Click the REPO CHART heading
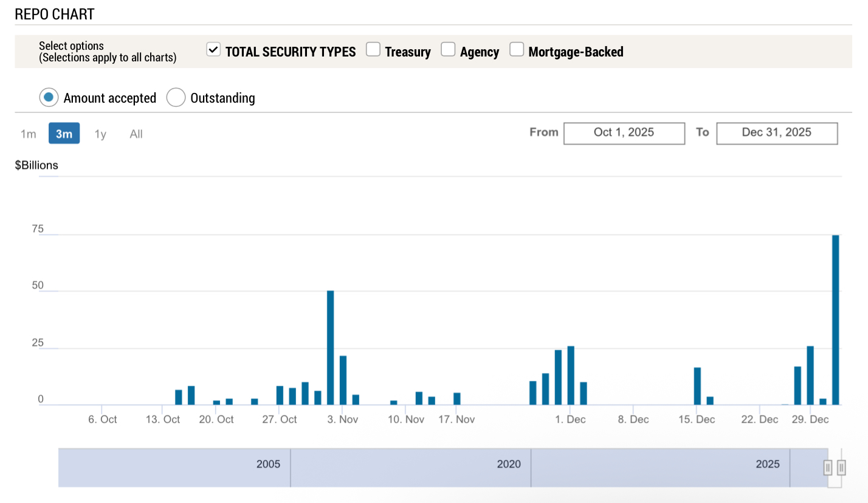 [x=55, y=15]
